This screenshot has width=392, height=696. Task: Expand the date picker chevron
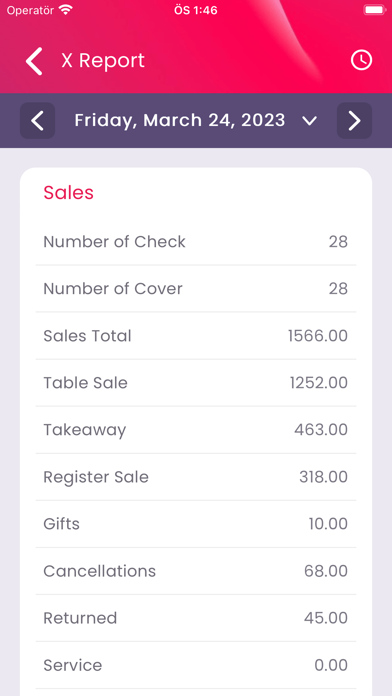coord(309,120)
